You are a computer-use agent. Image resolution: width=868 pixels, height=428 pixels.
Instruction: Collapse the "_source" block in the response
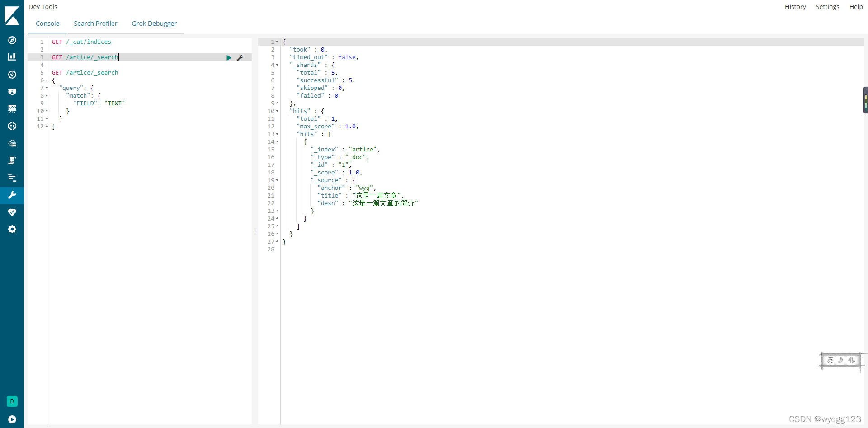point(277,180)
